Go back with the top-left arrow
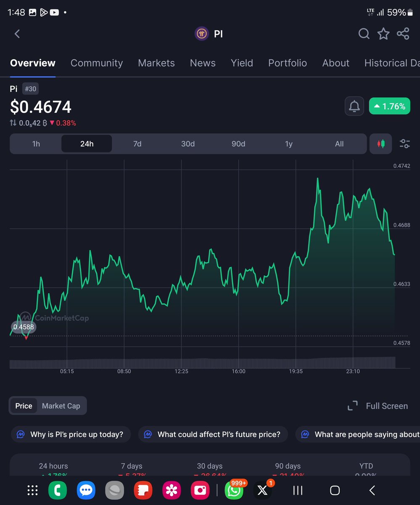Viewport: 420px width, 505px height. [x=17, y=34]
